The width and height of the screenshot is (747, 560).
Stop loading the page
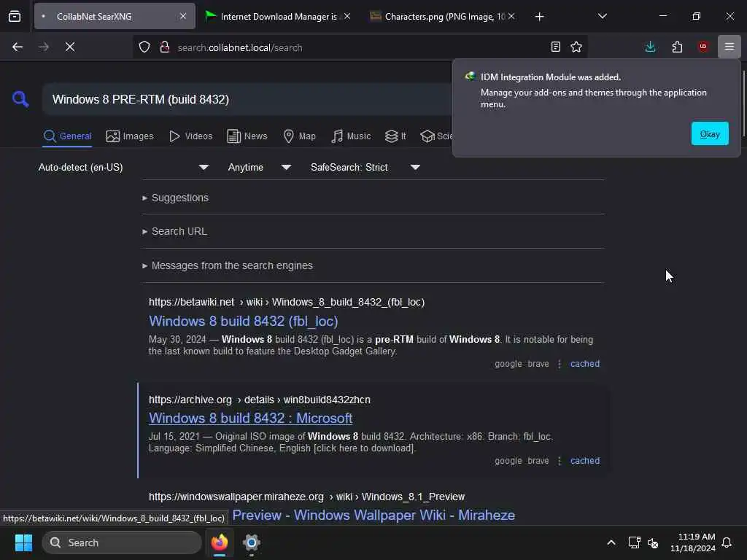69,47
